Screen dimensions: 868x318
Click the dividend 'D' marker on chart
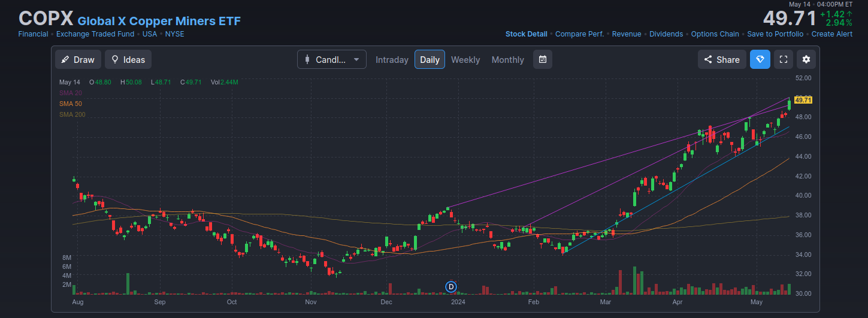pyautogui.click(x=452, y=287)
